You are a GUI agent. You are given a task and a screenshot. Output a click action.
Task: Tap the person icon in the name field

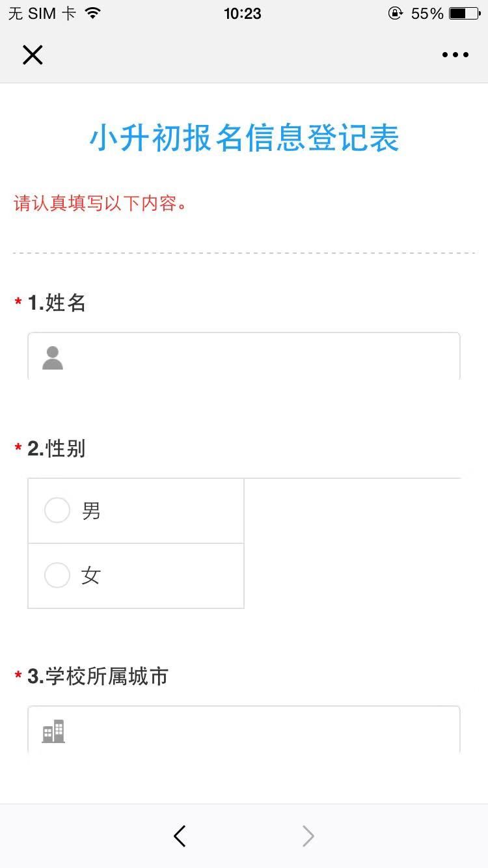click(52, 357)
